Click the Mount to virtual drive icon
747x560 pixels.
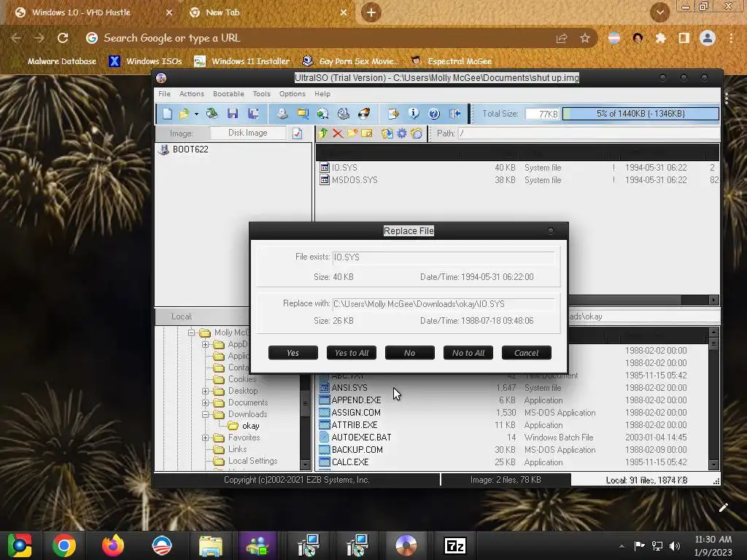coord(344,113)
